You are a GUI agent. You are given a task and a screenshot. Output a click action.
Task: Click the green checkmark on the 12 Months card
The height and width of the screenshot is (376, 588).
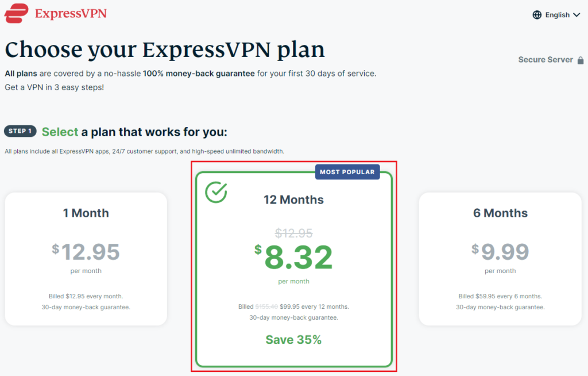click(216, 192)
